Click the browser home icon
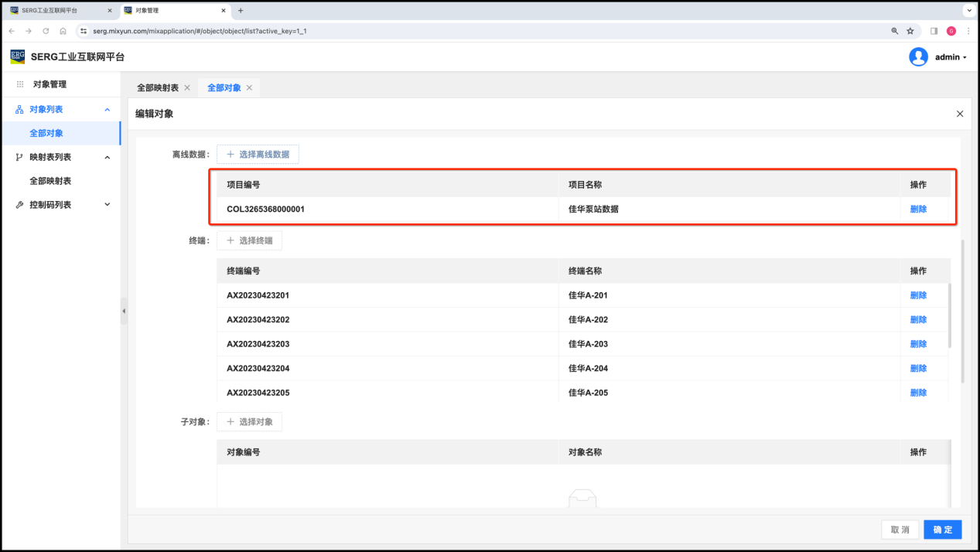The image size is (980, 552). point(63,31)
